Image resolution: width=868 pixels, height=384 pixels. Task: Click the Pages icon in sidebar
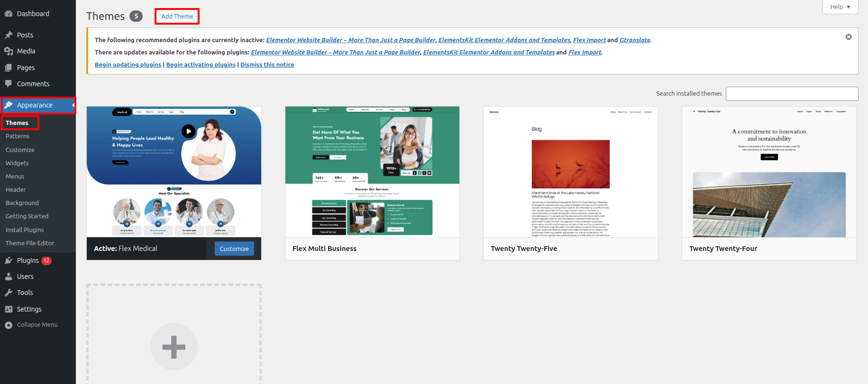click(9, 68)
